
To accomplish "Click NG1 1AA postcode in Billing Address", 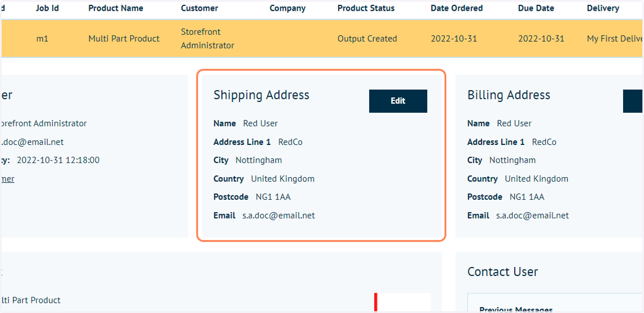I will 527,197.
